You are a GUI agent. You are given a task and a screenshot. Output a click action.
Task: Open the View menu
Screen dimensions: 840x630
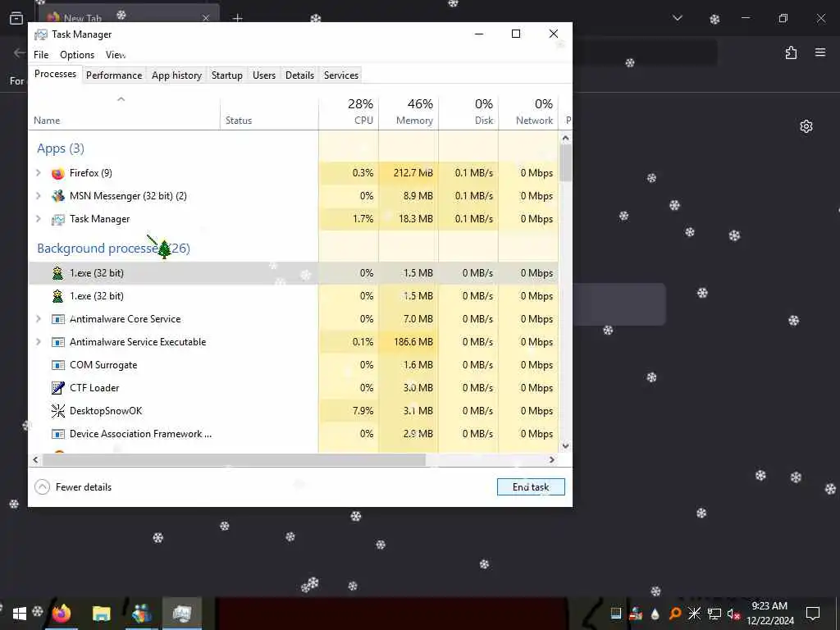(116, 55)
